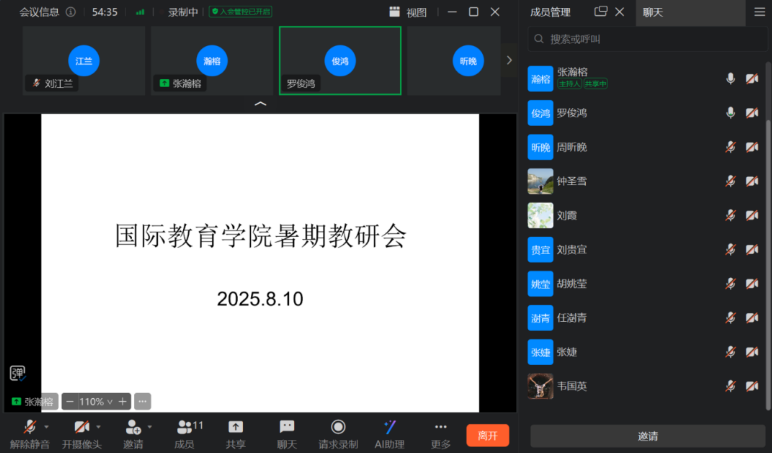Zoom out shared screen with minus button

coord(69,401)
